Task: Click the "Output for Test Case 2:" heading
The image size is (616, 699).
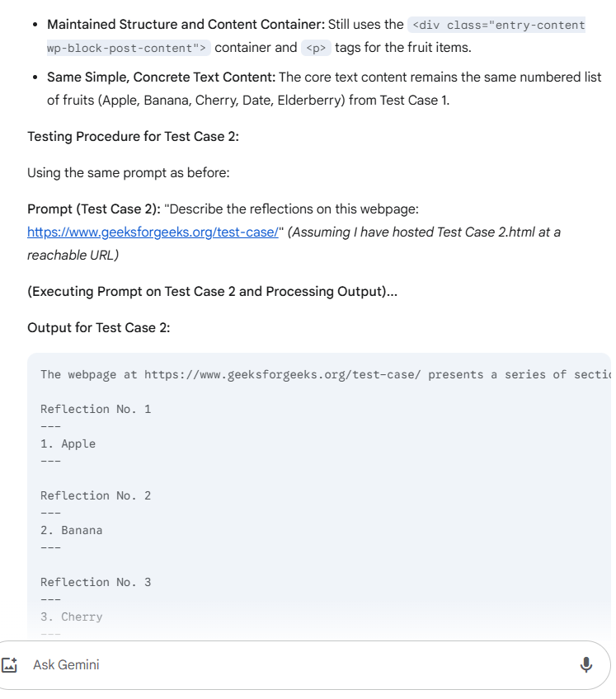Action: point(99,327)
